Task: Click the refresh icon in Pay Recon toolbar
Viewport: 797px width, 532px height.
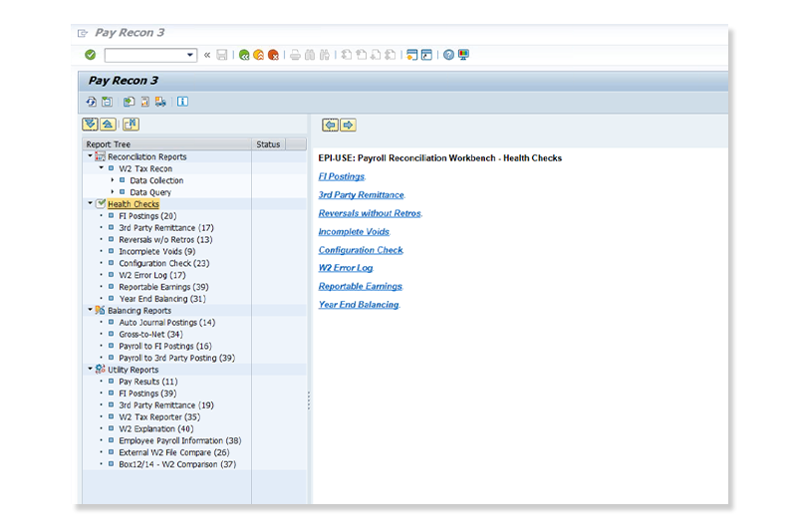Action: (x=92, y=103)
